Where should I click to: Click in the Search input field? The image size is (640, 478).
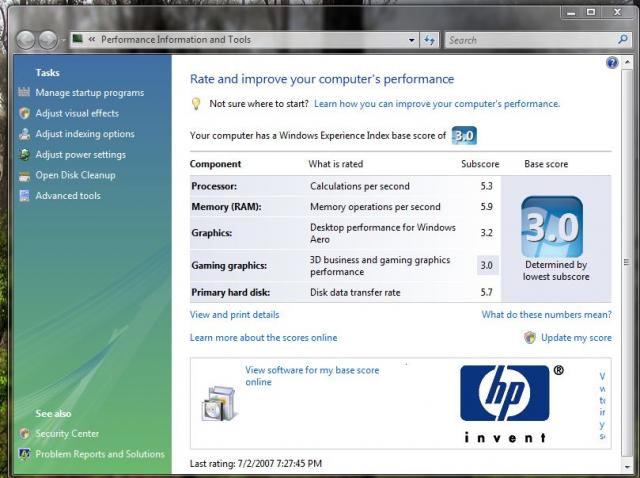click(x=531, y=40)
